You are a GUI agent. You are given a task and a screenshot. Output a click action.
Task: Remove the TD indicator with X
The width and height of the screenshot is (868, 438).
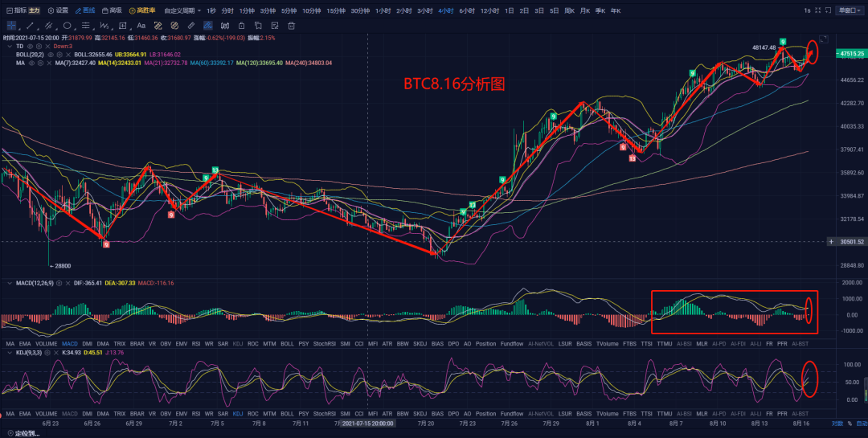click(x=47, y=46)
